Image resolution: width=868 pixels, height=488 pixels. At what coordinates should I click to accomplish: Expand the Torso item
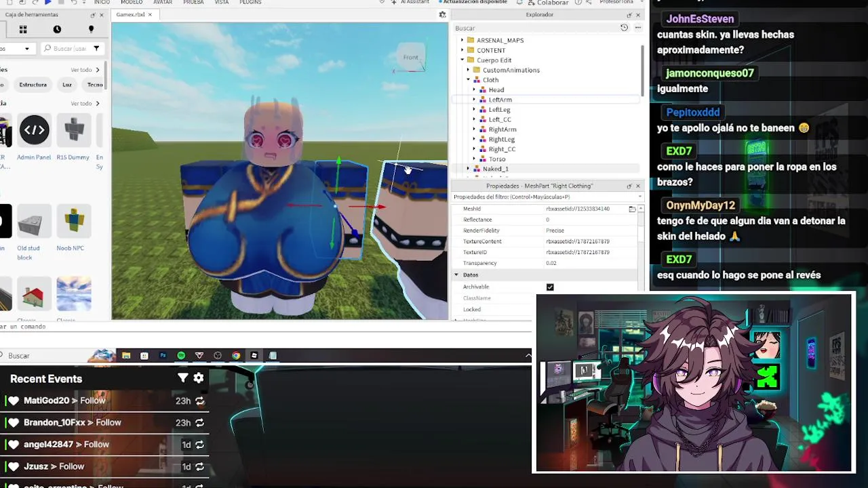pos(474,159)
